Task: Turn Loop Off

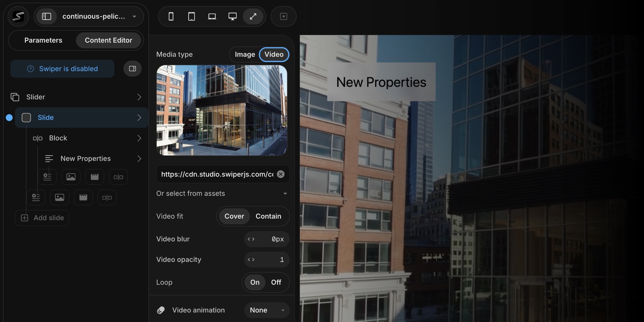Action: pos(276,282)
